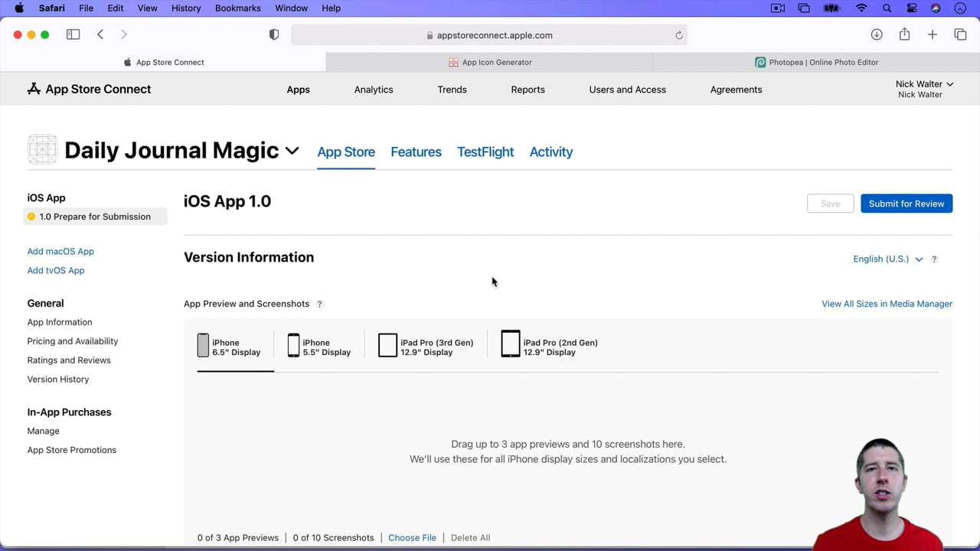The width and height of the screenshot is (980, 551).
Task: Open View All Sizes in Media Manager
Action: coord(887,304)
